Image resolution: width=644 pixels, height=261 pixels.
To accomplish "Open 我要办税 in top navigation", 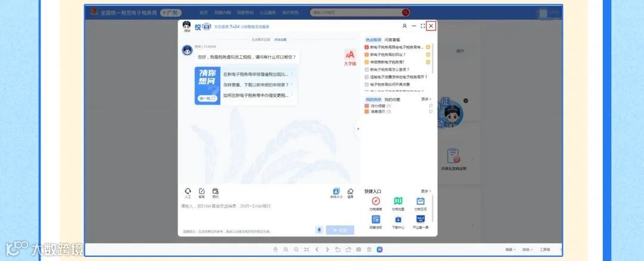I will 222,13.
